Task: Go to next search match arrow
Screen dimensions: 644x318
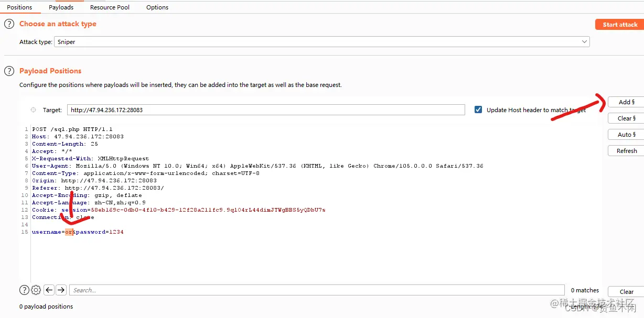Action: pos(61,290)
